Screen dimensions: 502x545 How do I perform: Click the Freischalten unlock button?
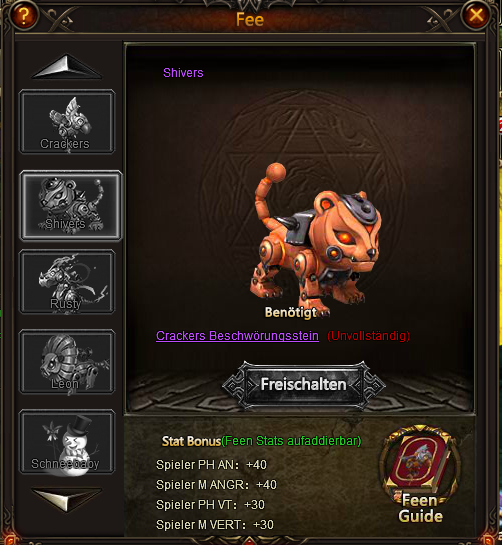(x=303, y=385)
